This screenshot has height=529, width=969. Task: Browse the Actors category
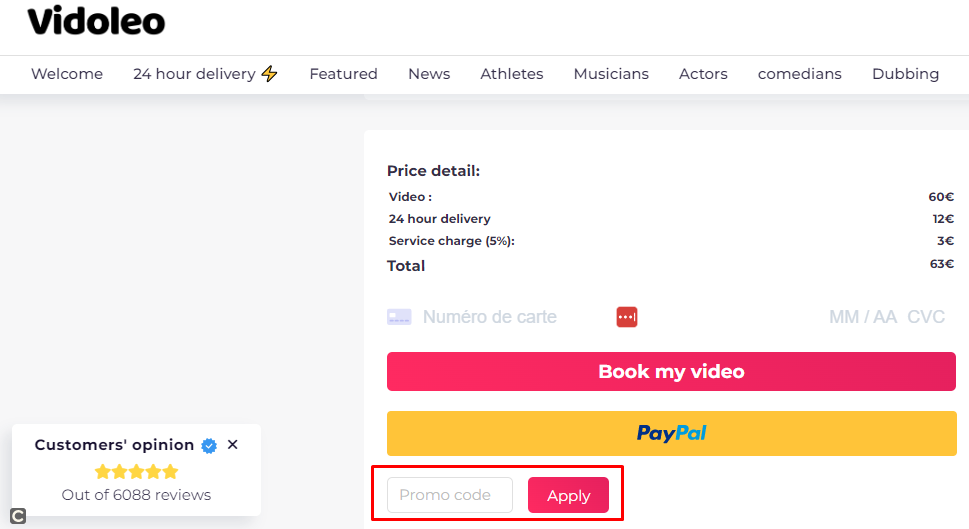(x=703, y=74)
